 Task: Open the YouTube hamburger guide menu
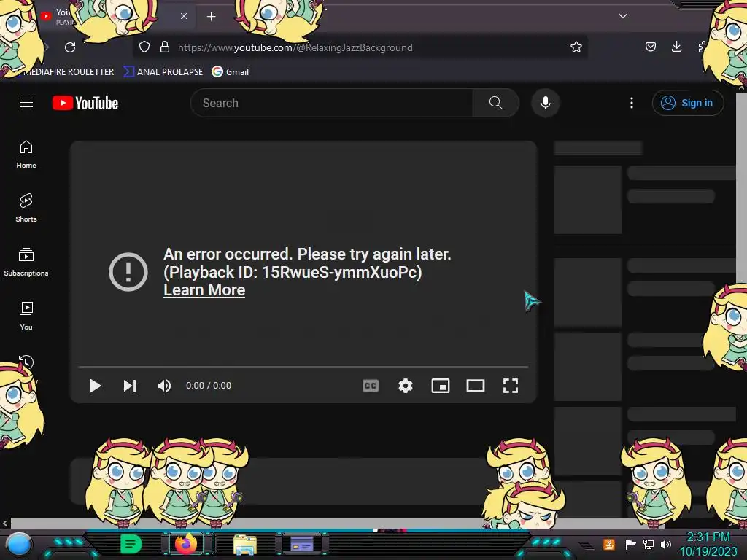coord(26,103)
